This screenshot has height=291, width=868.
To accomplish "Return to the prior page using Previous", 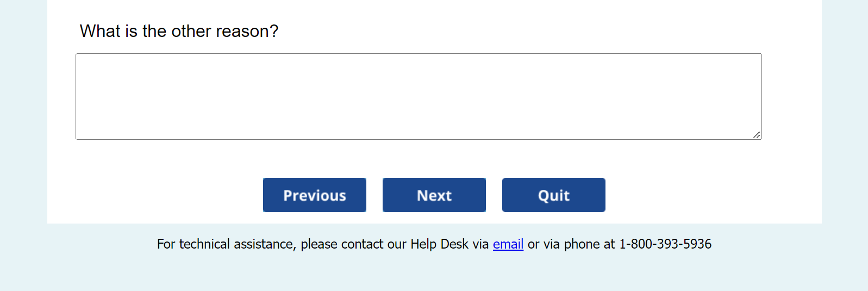I will tap(314, 195).
